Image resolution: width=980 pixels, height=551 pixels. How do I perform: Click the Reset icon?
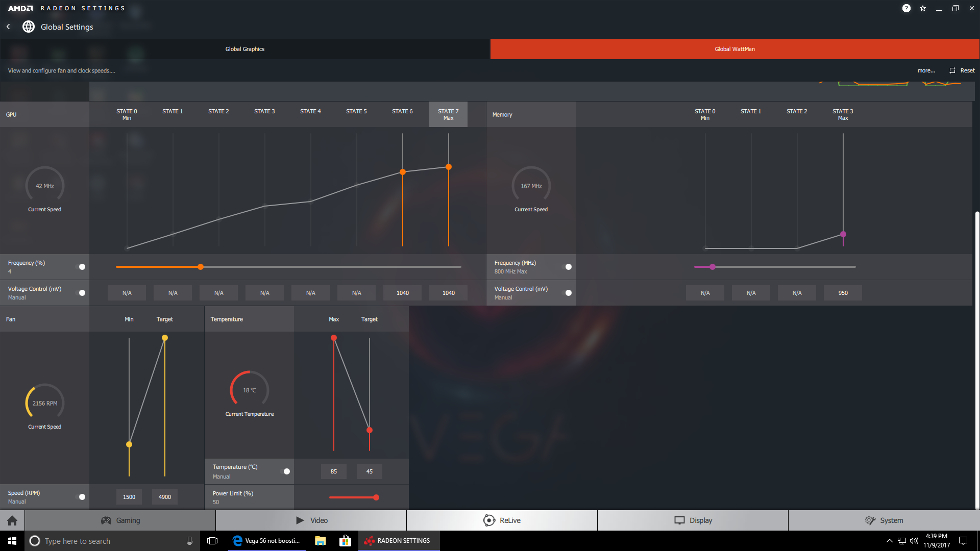point(952,70)
